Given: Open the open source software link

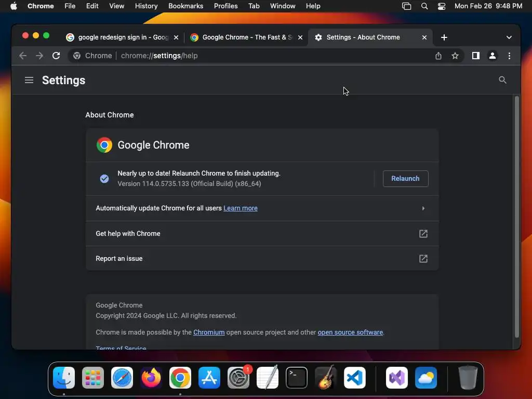Looking at the screenshot, I should 350,332.
